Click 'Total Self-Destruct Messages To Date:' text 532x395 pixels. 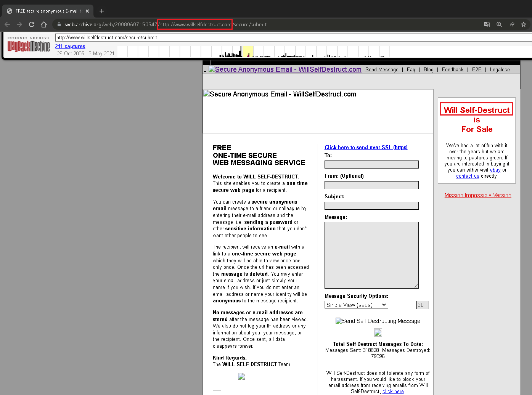378,344
